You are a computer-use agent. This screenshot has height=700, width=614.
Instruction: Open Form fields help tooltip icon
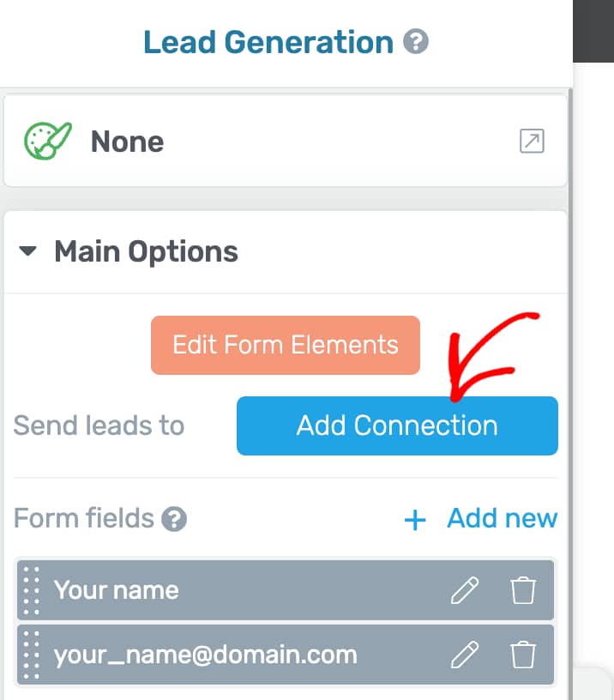pos(174,519)
